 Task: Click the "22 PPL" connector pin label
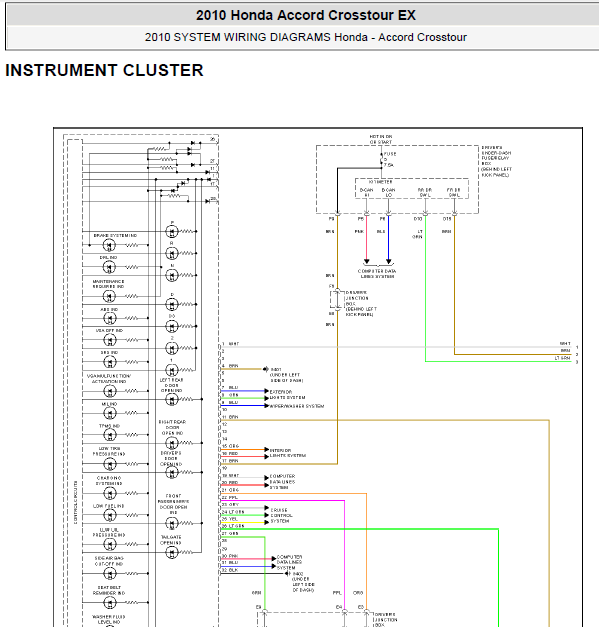(230, 497)
